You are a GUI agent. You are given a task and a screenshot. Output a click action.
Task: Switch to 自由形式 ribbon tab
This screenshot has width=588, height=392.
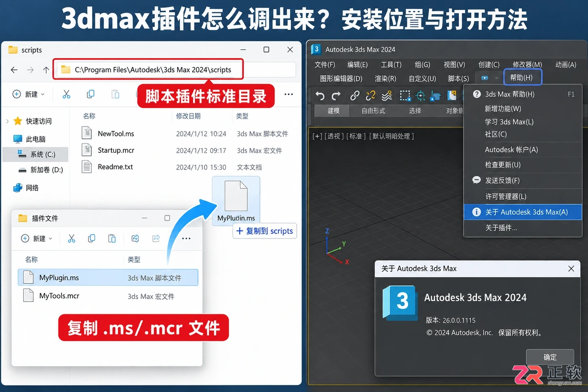pos(373,111)
